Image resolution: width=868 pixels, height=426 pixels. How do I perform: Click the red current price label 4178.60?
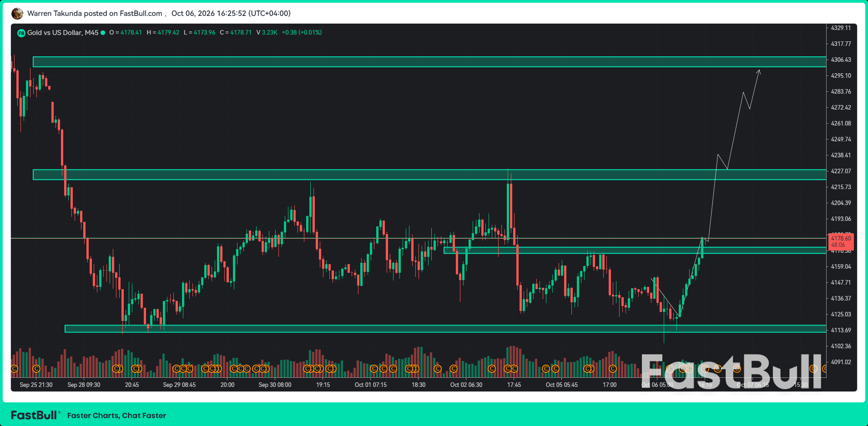(841, 241)
